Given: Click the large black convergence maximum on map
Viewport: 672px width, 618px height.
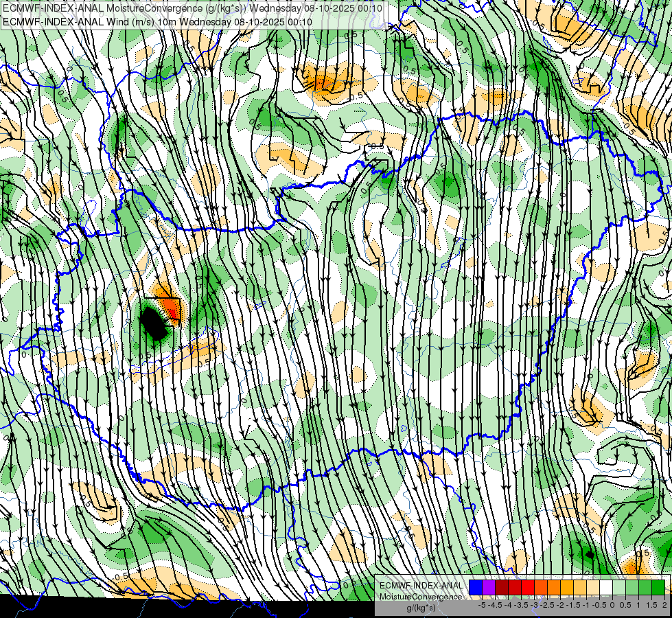Looking at the screenshot, I should click(153, 324).
